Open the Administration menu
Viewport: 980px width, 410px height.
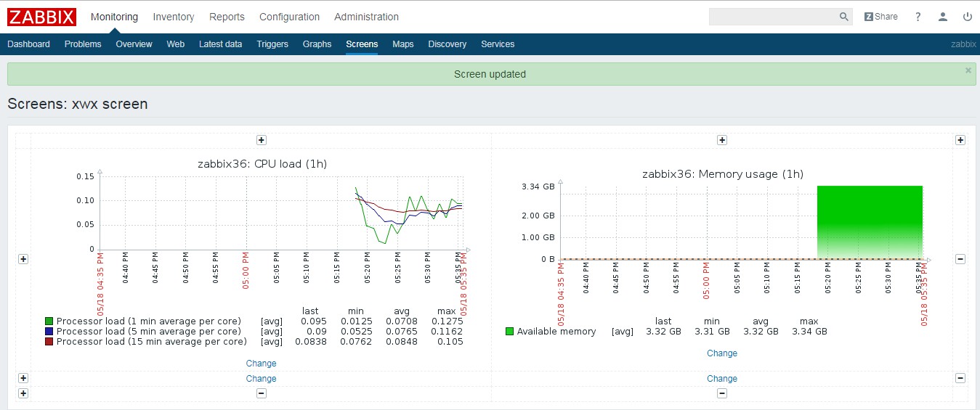point(366,17)
